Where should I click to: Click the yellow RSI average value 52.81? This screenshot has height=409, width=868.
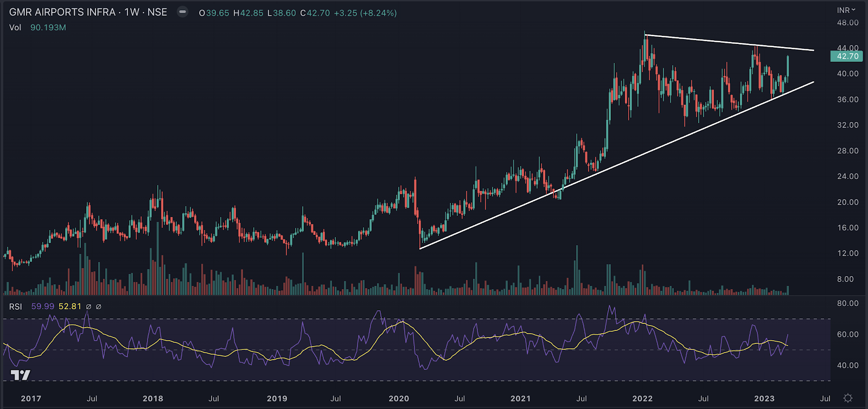[x=70, y=306]
